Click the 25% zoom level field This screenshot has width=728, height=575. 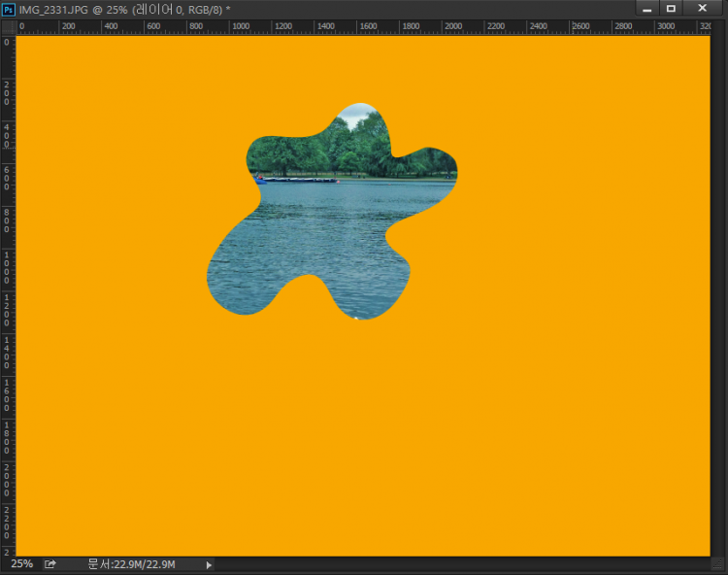pos(21,563)
